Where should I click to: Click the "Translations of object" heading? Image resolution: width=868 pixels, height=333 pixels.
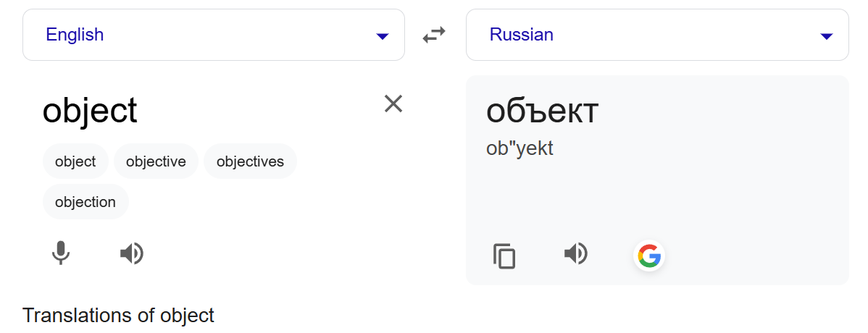[x=118, y=316]
